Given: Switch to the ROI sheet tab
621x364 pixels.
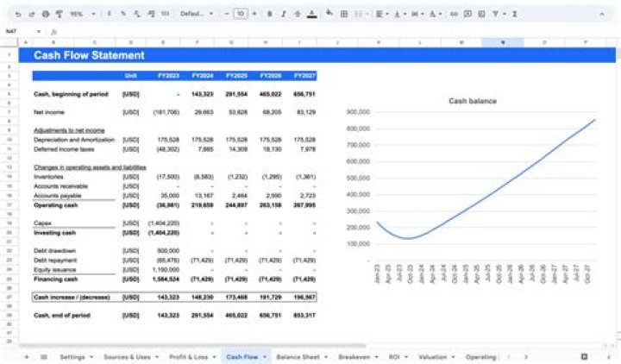Looking at the screenshot, I should click(394, 357).
